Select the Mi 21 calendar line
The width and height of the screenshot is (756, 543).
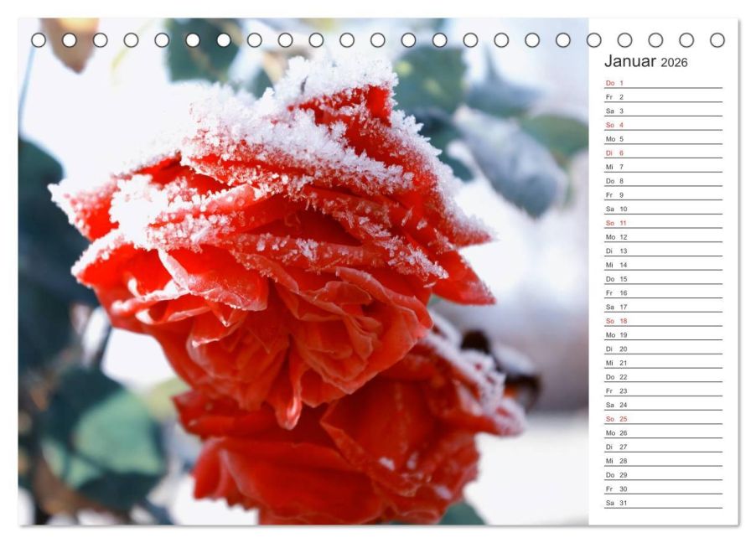(664, 363)
